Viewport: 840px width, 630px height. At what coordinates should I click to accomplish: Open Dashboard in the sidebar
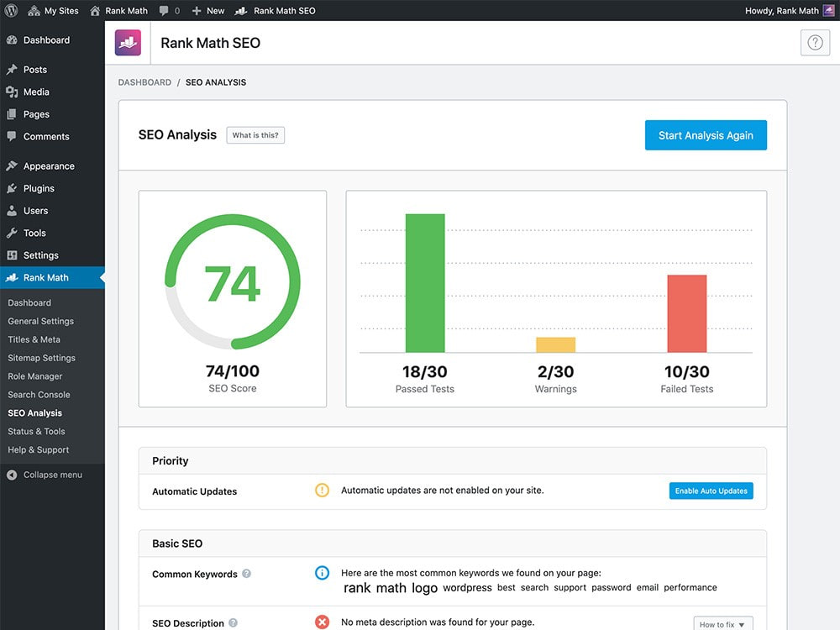point(52,40)
